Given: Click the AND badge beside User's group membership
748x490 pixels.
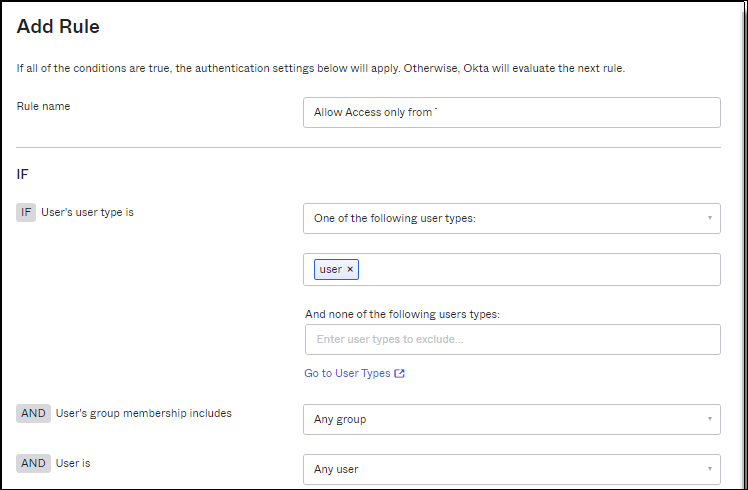Looking at the screenshot, I should (x=33, y=413).
